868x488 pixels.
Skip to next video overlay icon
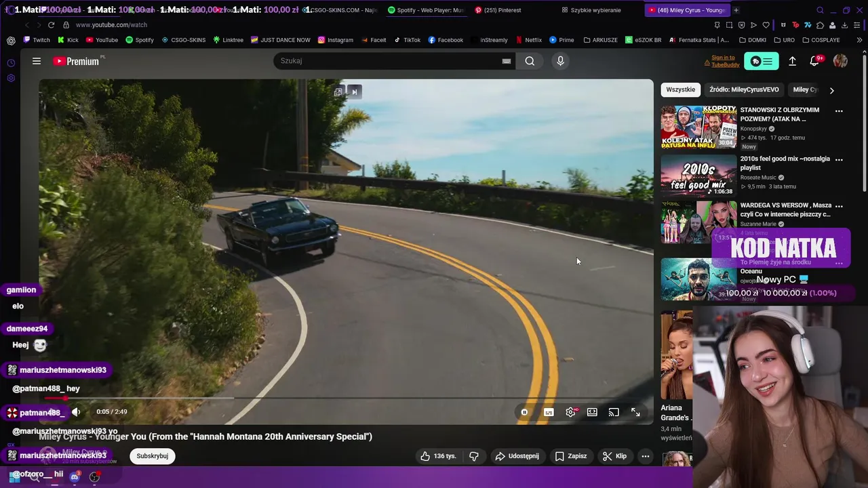coord(354,91)
